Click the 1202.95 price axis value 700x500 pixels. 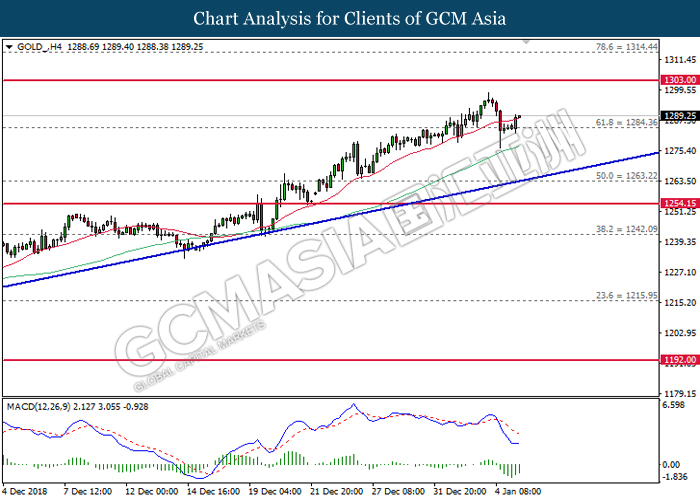680,333
